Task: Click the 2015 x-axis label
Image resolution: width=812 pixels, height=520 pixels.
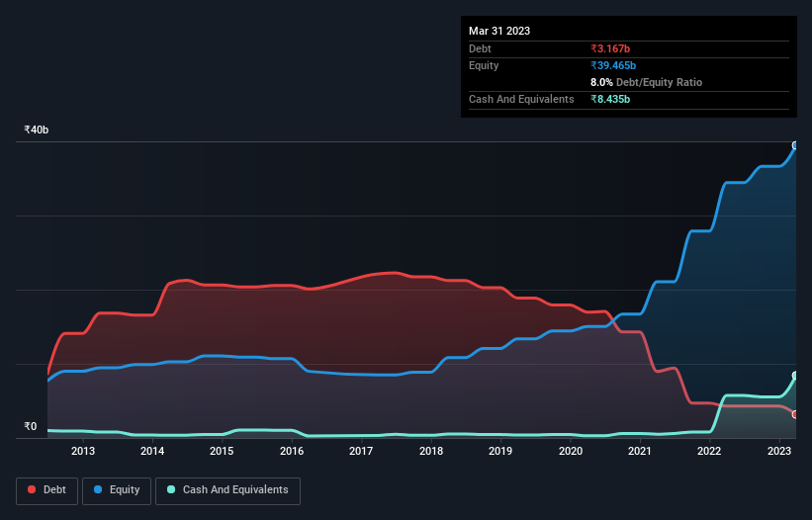Action: (x=222, y=451)
